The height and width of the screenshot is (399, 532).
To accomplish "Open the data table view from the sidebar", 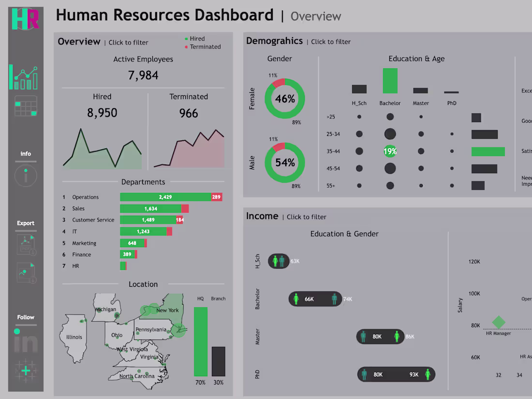I will pos(26,105).
